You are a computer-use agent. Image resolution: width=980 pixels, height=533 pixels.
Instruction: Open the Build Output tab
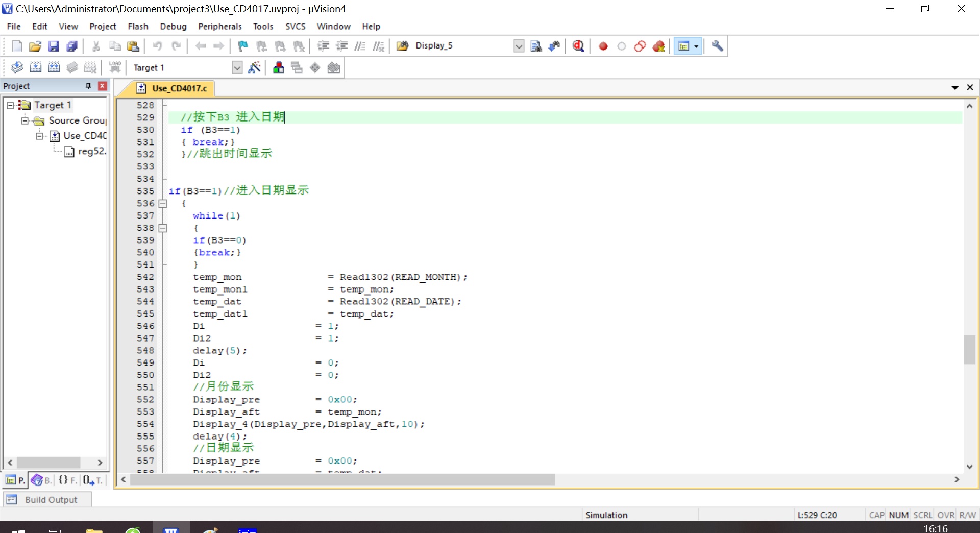(x=47, y=499)
